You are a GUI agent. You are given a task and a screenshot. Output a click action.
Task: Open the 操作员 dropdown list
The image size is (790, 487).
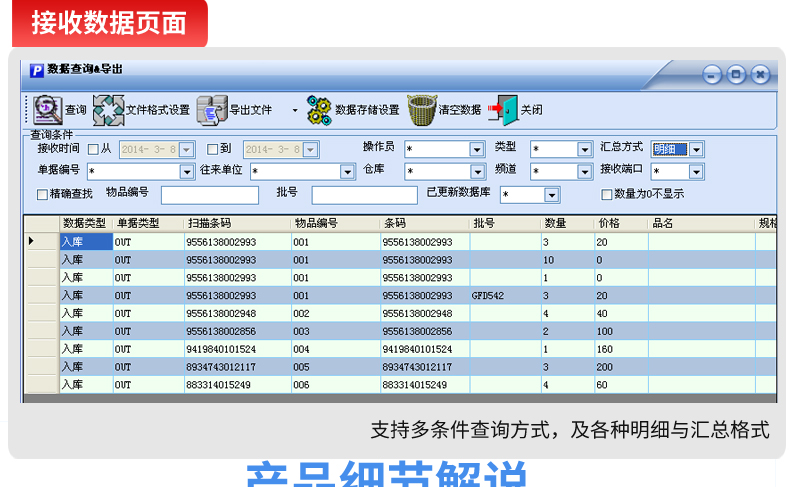476,149
